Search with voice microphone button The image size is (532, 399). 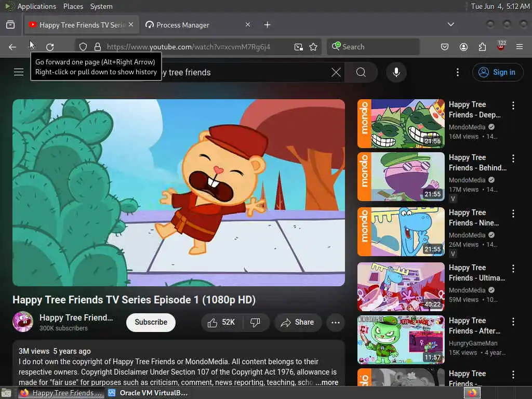396,72
